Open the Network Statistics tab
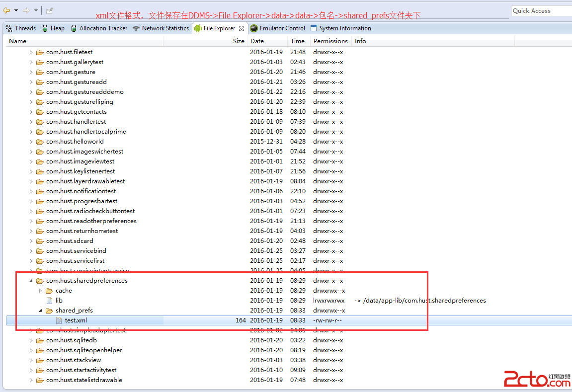572x392 pixels. 161,28
